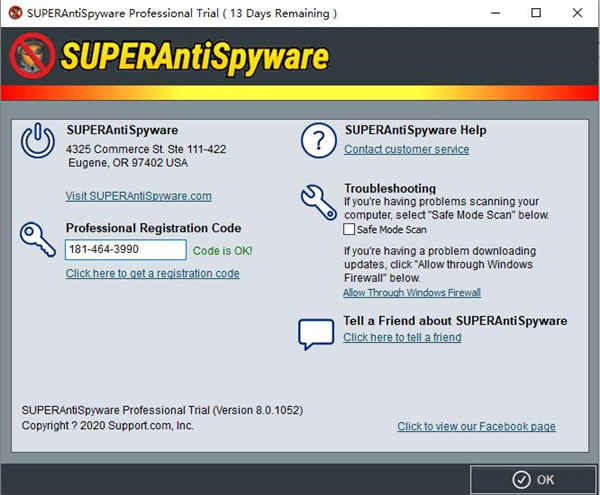Maximize the SUPERAntiSpyware window
This screenshot has height=495, width=600.
[536, 13]
